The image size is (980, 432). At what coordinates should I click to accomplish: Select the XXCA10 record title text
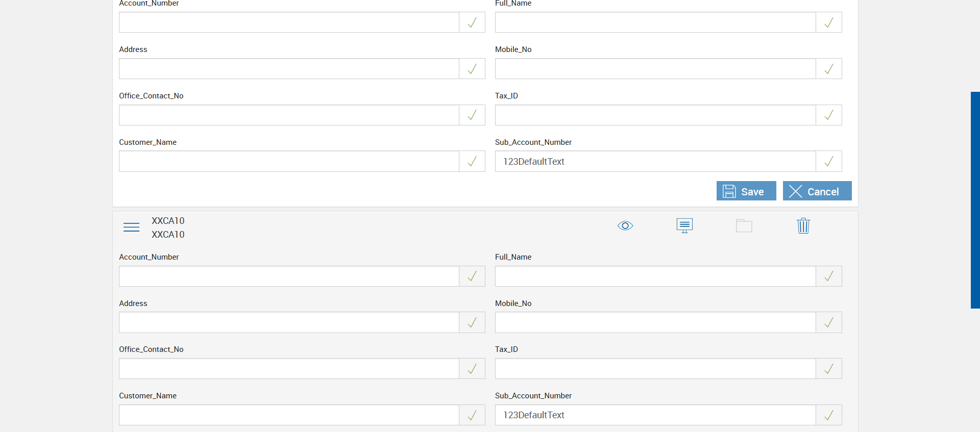tap(168, 221)
